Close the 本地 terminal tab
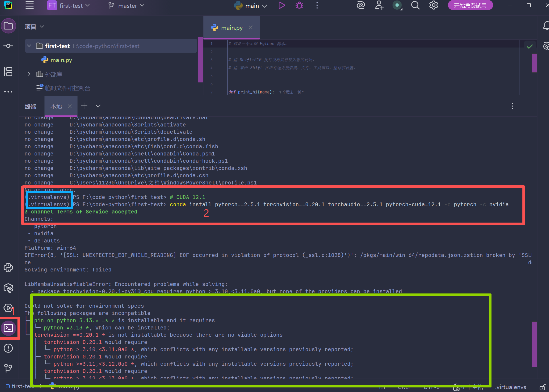The height and width of the screenshot is (392, 549). (70, 106)
